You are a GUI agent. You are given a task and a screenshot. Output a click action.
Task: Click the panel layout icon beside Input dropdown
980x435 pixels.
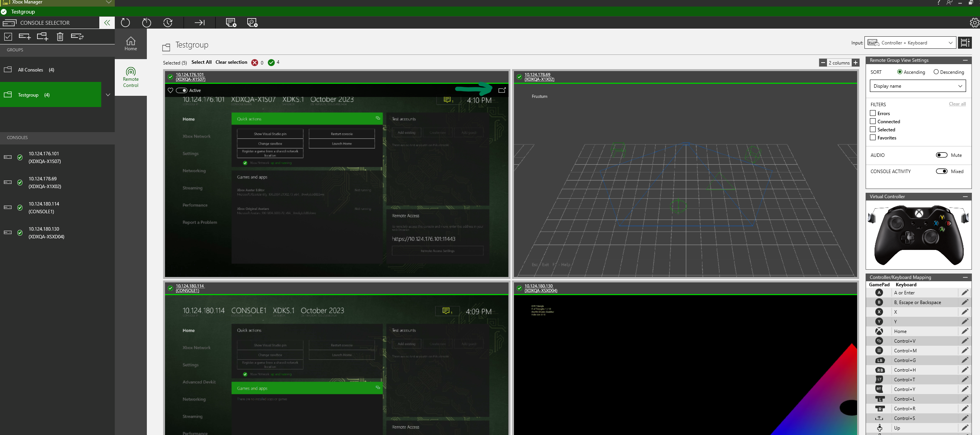click(x=965, y=43)
